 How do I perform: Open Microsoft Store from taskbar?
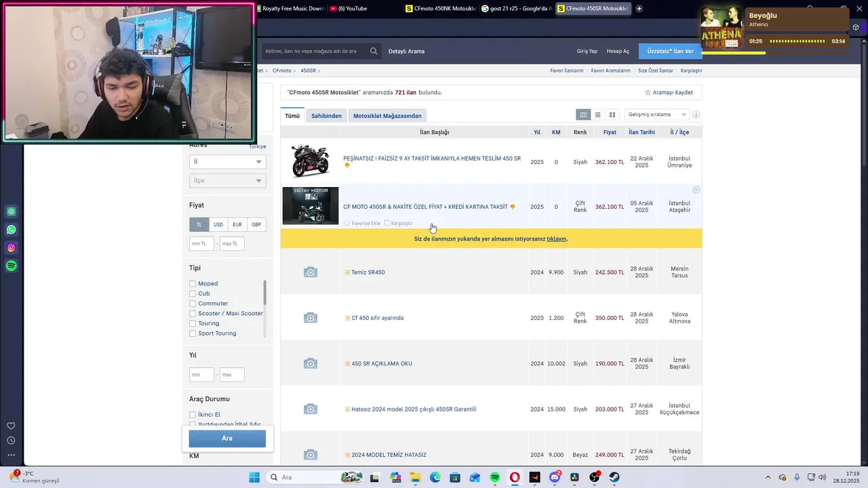point(455,477)
